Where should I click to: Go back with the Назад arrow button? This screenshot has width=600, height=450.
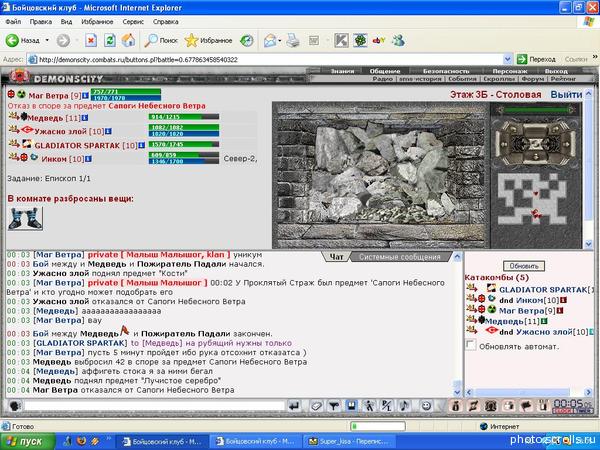pyautogui.click(x=23, y=40)
